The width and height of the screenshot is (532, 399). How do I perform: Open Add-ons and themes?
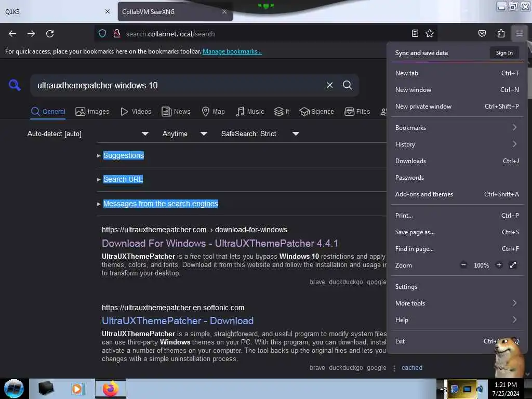(456, 194)
